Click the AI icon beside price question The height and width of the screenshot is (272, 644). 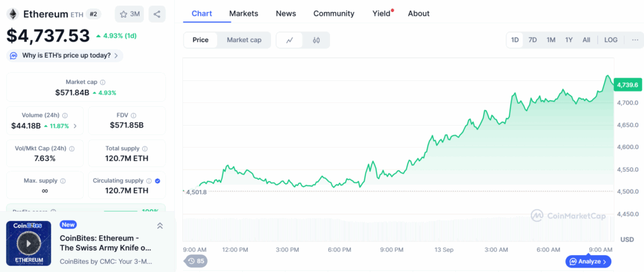point(14,55)
